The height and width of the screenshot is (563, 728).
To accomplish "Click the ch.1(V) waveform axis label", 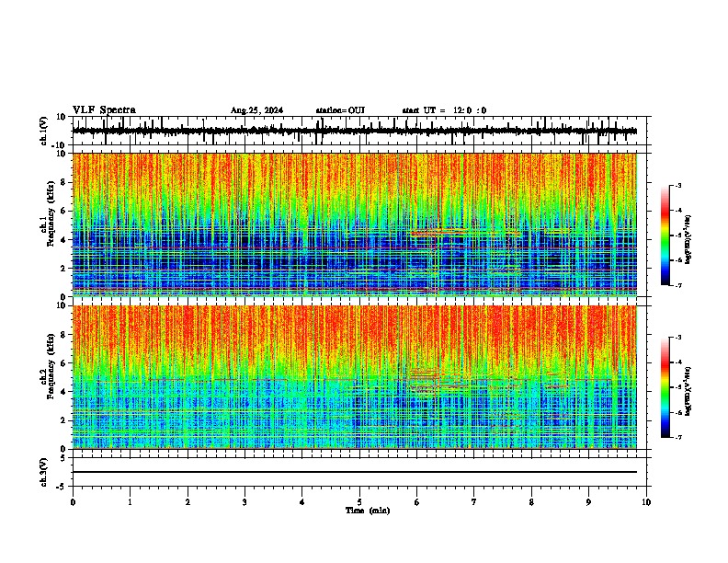I will (43, 131).
